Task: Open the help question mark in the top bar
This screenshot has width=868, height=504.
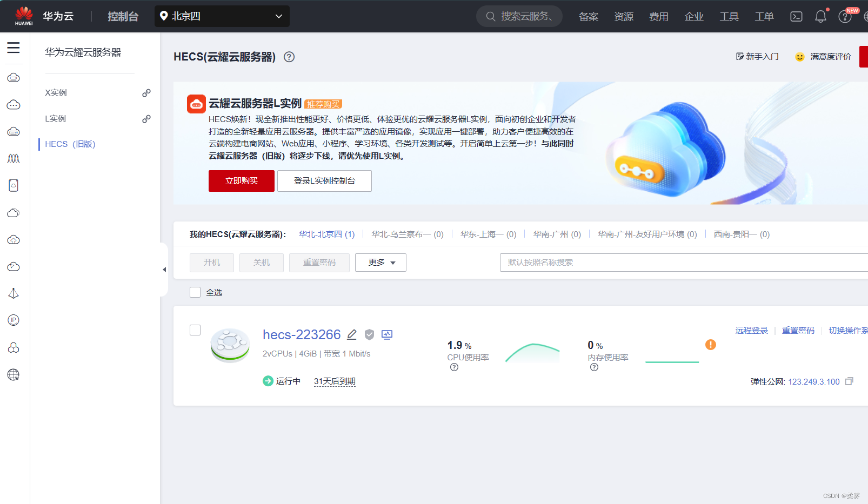Action: click(x=845, y=17)
